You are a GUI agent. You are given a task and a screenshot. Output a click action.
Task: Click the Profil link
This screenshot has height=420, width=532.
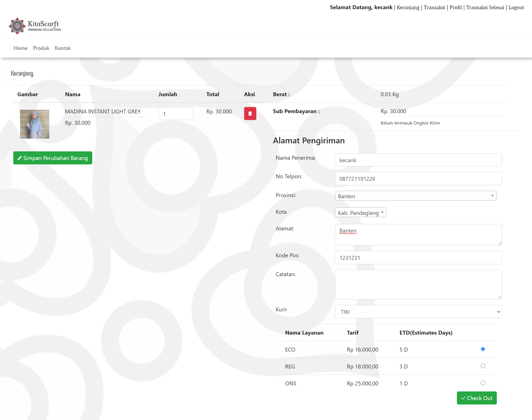[456, 7]
